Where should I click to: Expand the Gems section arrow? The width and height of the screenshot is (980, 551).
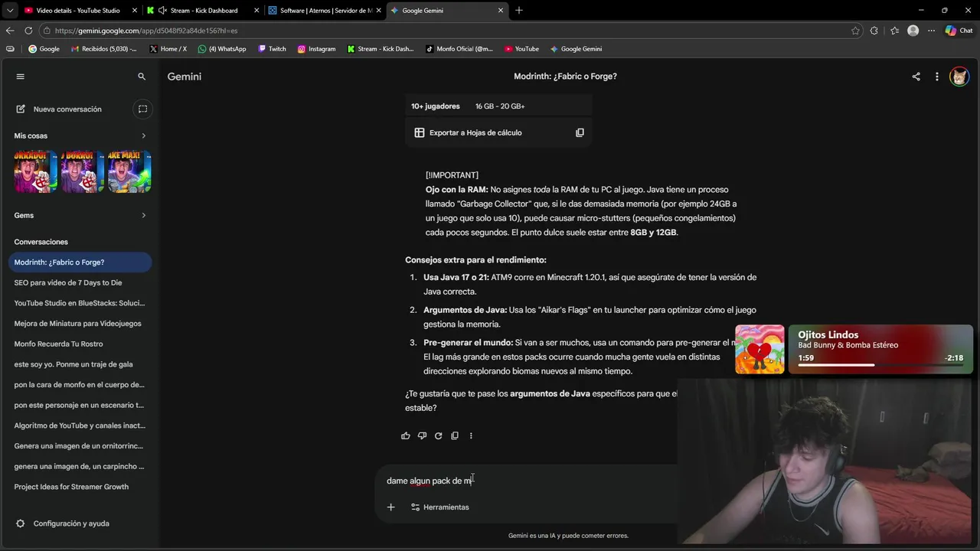(x=143, y=215)
